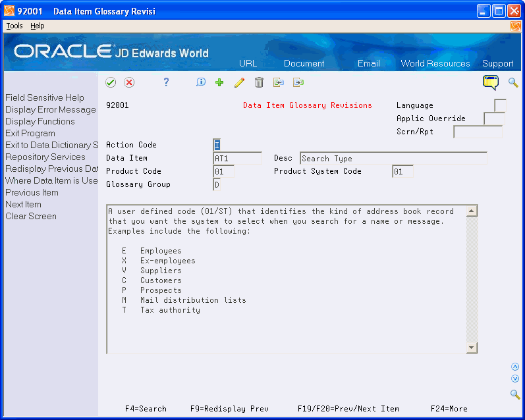Click the export arrow toolbar icon
Image resolution: width=525 pixels, height=420 pixels.
[298, 82]
